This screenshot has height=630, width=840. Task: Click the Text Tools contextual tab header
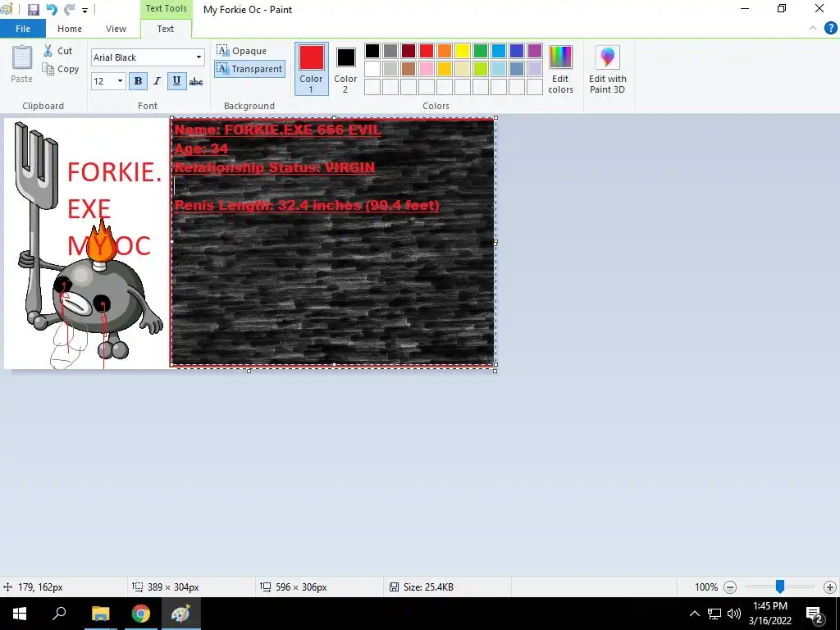166,8
